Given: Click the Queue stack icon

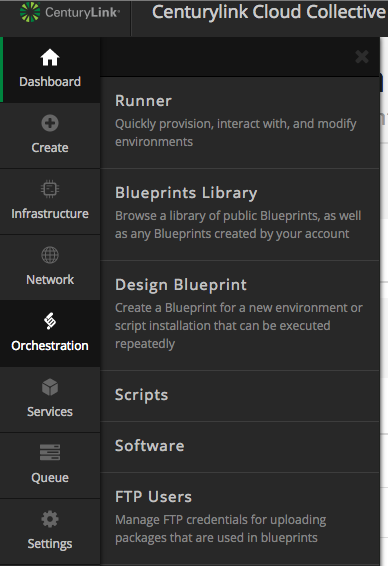Looking at the screenshot, I should point(50,453).
